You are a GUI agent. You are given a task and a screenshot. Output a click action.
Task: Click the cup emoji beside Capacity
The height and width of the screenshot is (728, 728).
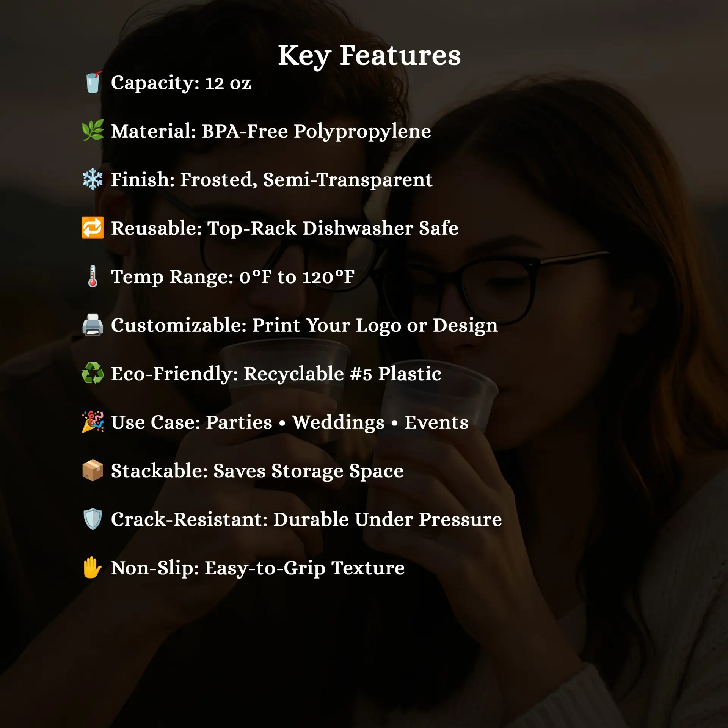(x=93, y=82)
